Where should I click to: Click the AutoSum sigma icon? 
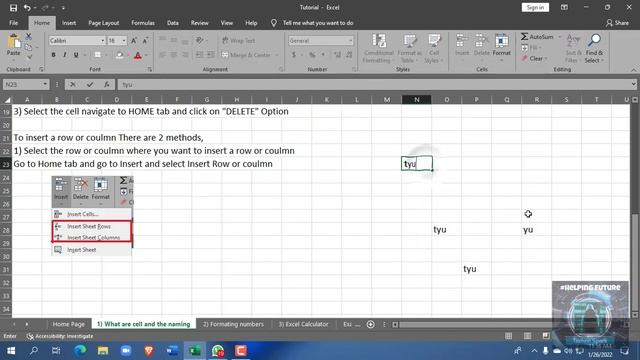tap(524, 37)
